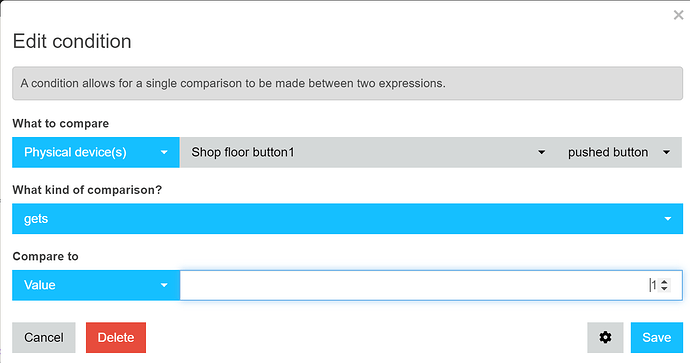Viewport: 690px width, 363px height.
Task: Click the dropdown caret beside Physical device(s)
Action: coord(164,153)
